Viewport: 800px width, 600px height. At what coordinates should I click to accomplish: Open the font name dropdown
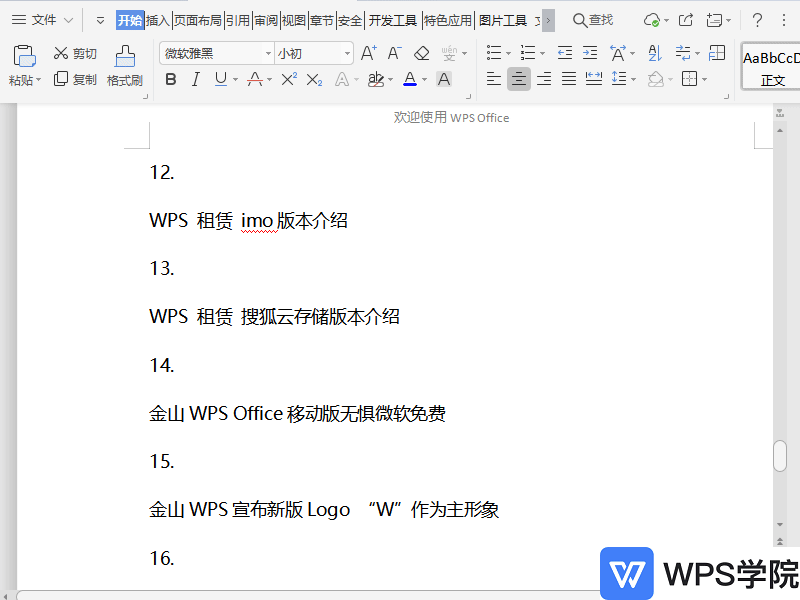coord(266,53)
